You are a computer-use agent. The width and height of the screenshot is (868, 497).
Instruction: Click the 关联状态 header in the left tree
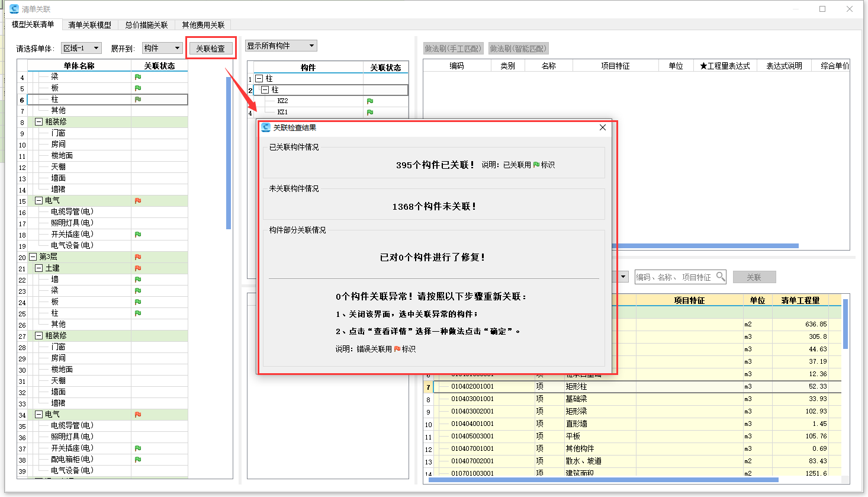[x=159, y=66]
